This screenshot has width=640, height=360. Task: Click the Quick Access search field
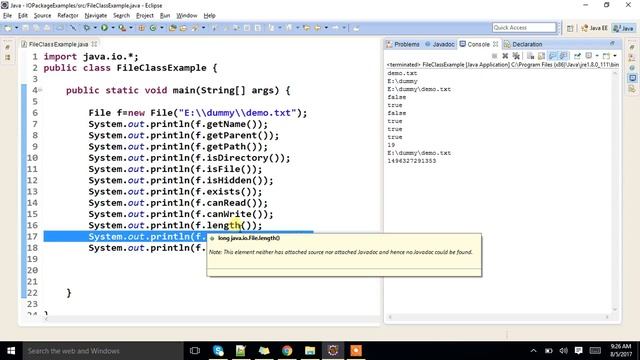pos(524,27)
